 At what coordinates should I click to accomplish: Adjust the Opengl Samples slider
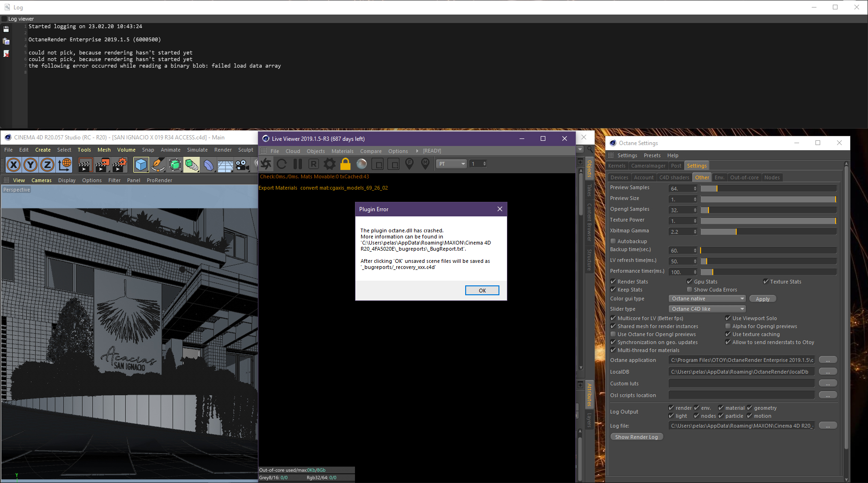pos(768,210)
